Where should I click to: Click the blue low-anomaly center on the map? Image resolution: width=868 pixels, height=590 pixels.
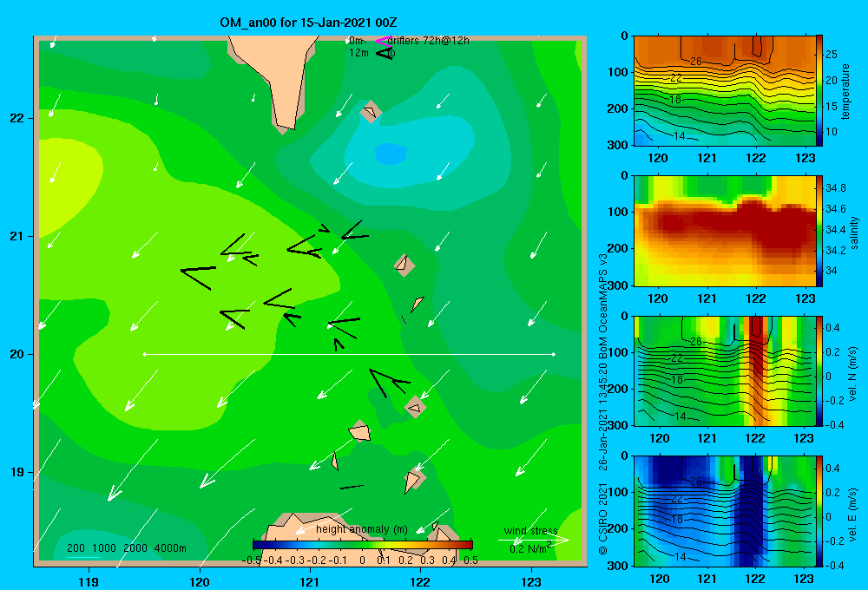[x=391, y=154]
